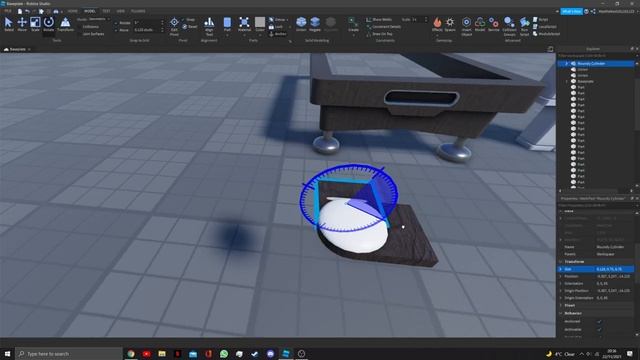Insert a new LocalScript
Image resolution: width=640 pixels, height=360 pixels.
[545, 27]
